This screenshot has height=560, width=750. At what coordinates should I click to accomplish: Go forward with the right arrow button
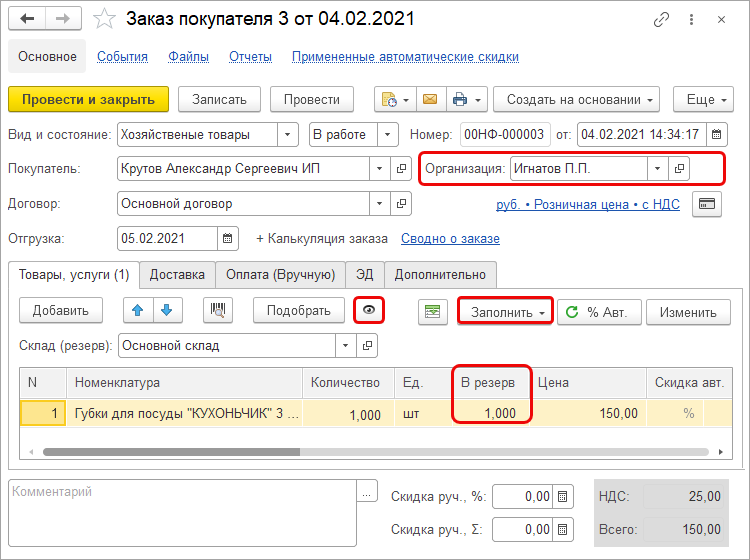coord(63,19)
